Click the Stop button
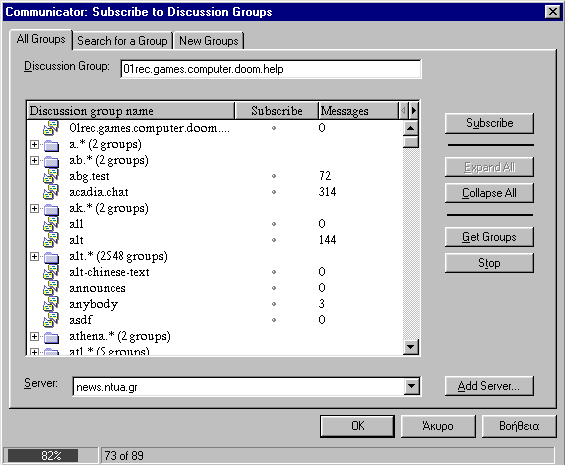565x465 pixels. point(489,263)
